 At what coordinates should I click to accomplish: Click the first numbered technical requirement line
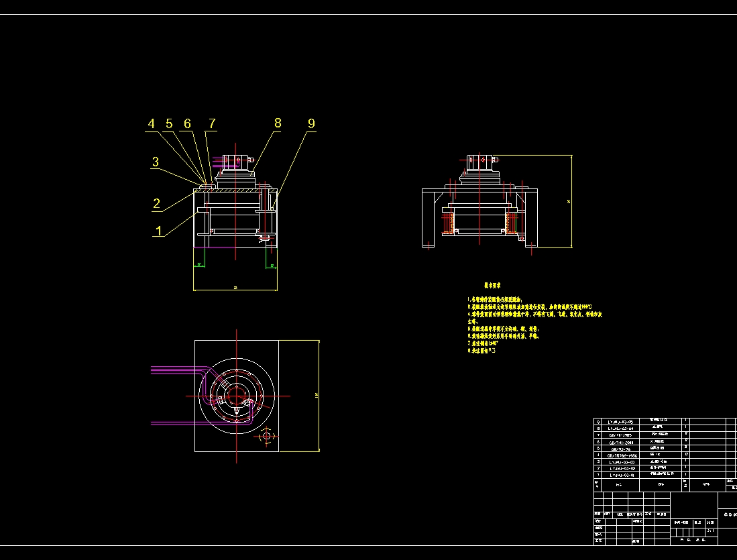pos(494,300)
